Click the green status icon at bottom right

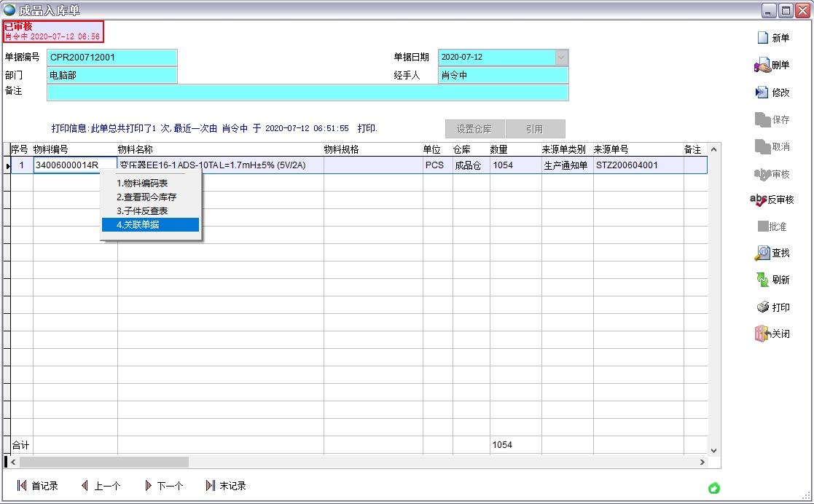[x=714, y=487]
